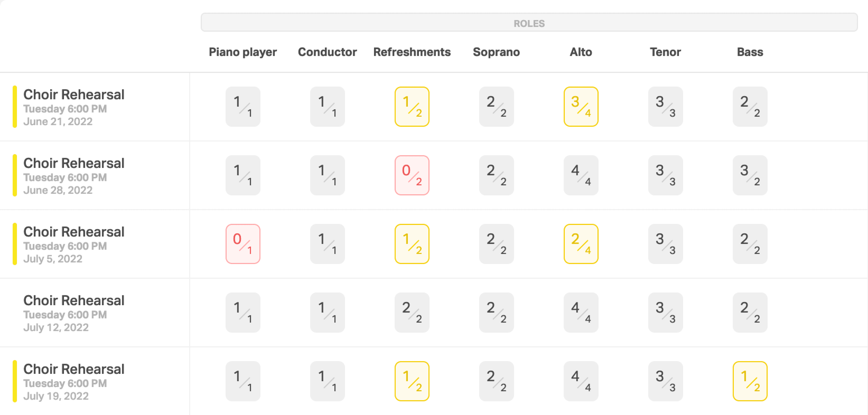Screen dimensions: 868x415
Task: Click Refreshments 2/2 badge on July 12
Action: [x=412, y=313]
